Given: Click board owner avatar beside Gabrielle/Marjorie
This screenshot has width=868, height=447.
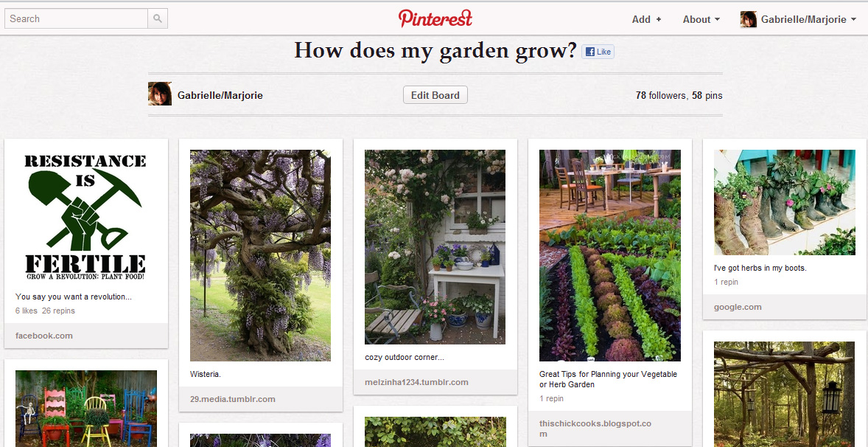Looking at the screenshot, I should (x=159, y=94).
